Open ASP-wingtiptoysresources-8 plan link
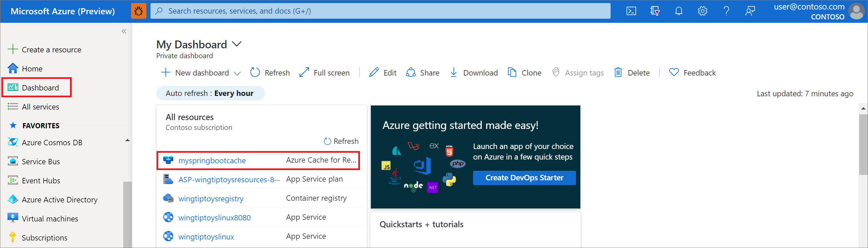 click(229, 180)
